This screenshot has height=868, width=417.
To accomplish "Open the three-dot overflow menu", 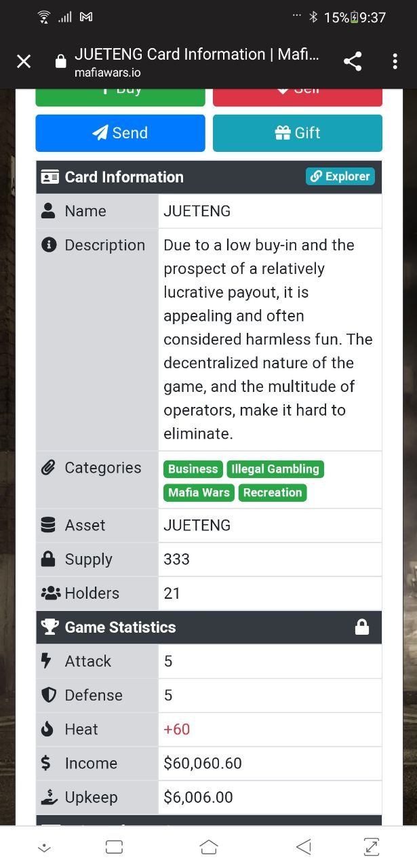I will (x=395, y=62).
